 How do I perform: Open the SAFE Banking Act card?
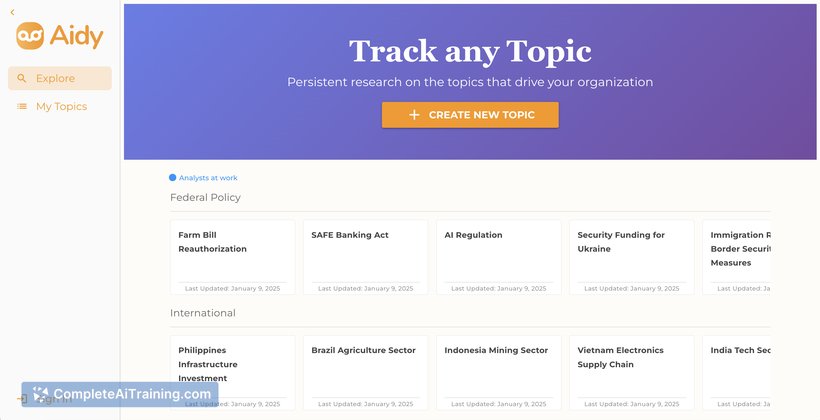[366, 257]
